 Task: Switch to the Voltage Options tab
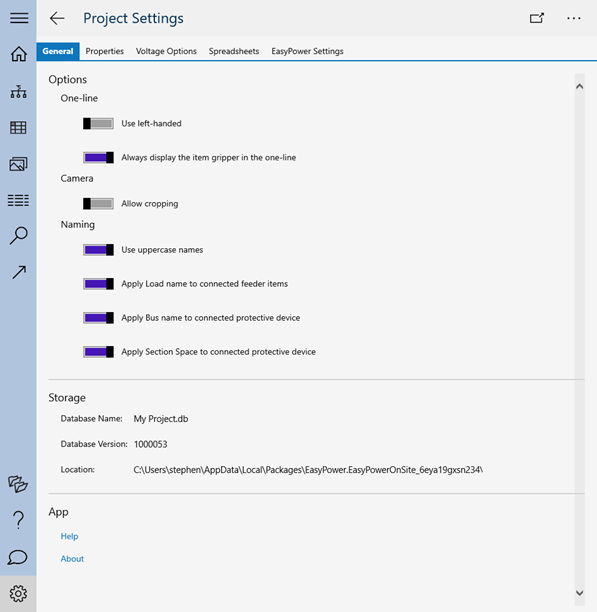166,51
